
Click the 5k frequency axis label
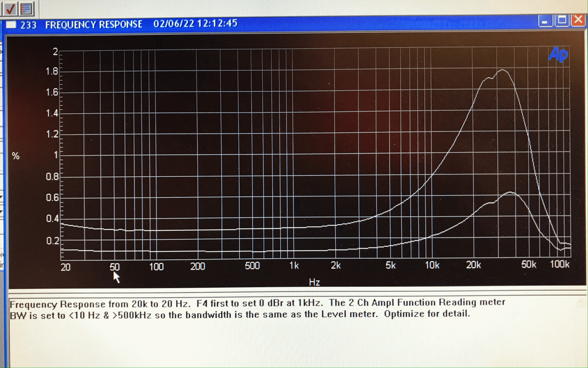coord(390,265)
